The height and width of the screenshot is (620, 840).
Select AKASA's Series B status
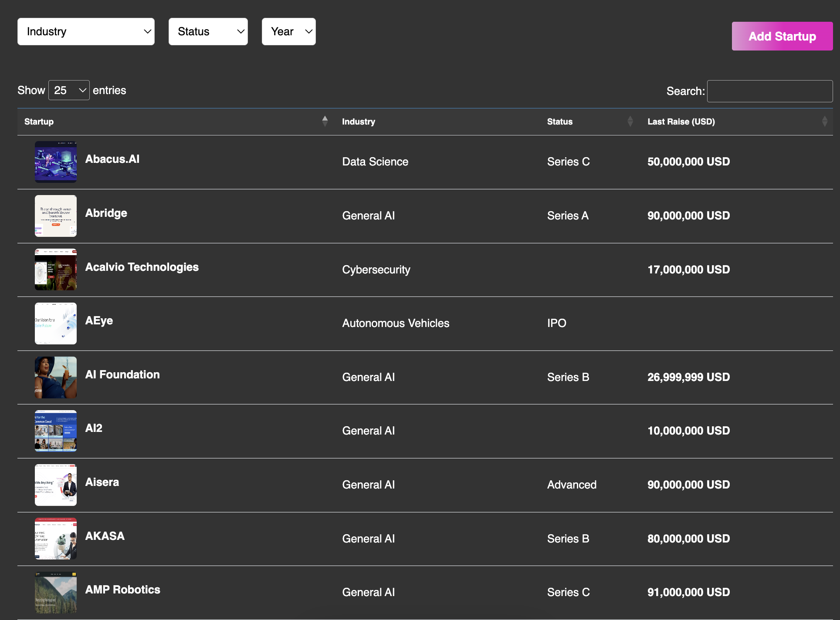[x=568, y=539]
